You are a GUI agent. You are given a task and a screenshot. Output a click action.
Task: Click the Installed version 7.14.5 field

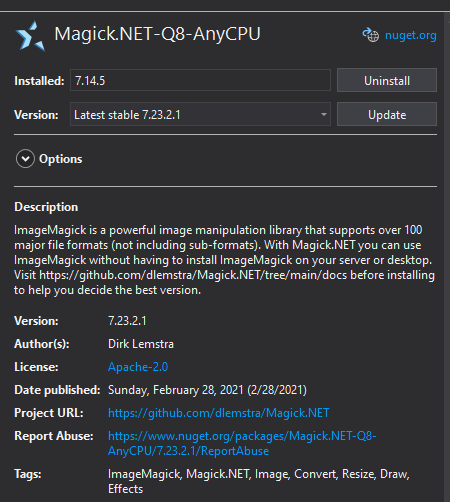pos(200,80)
